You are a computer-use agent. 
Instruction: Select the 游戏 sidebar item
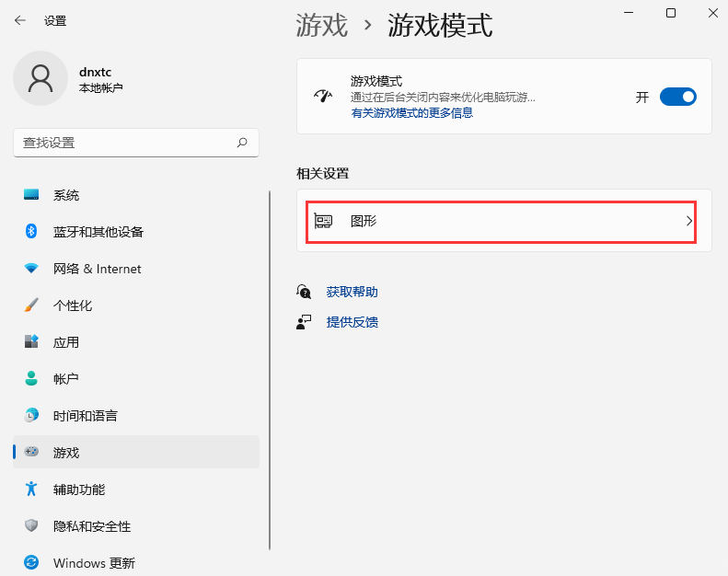pos(136,452)
